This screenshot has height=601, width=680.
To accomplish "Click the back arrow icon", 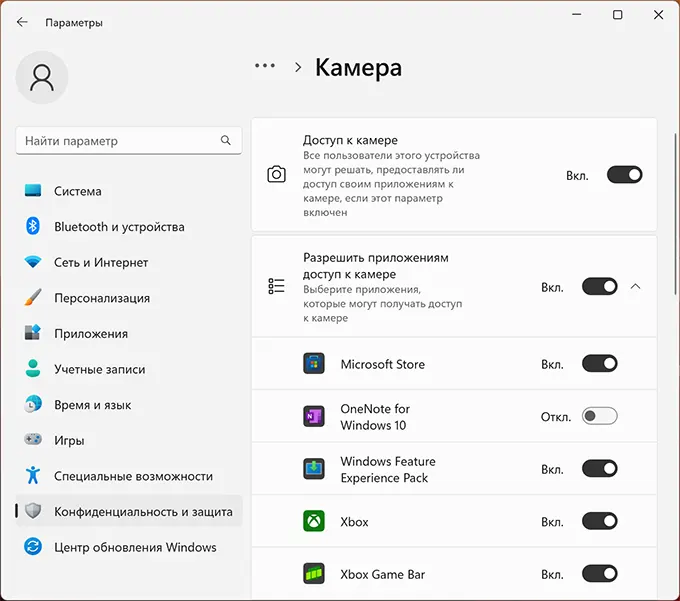I will 22,22.
